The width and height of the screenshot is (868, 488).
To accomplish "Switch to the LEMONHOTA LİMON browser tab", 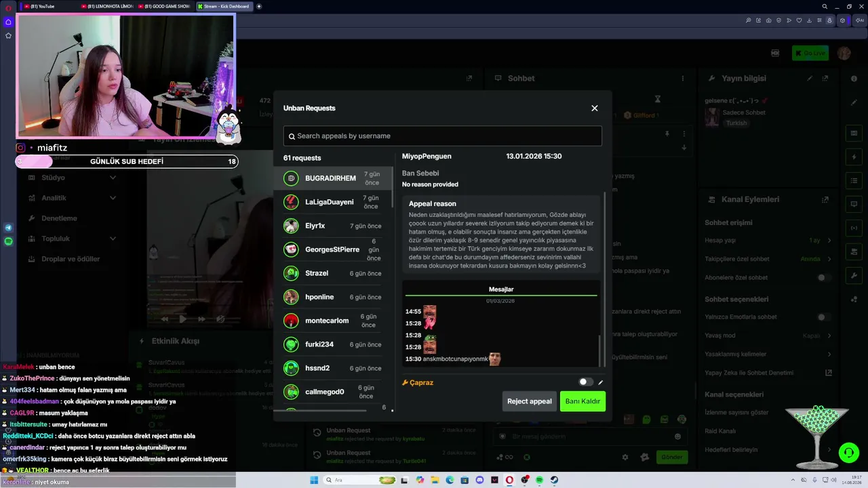I will 106,6.
